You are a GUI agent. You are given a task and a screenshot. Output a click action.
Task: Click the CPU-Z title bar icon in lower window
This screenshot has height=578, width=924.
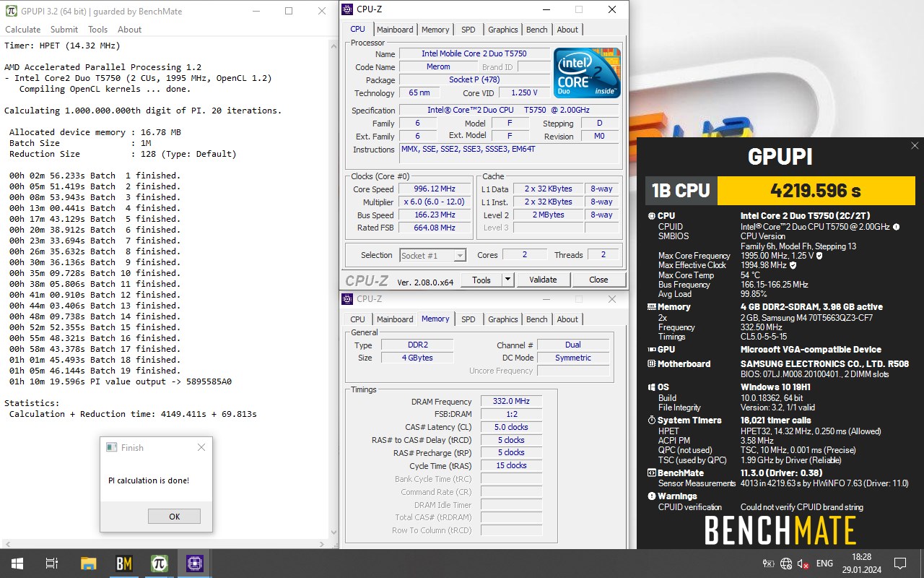348,299
